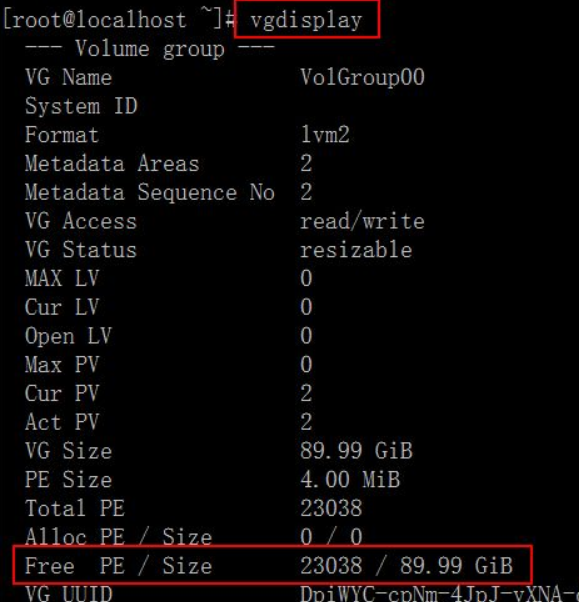Click the vgdisplay command text
579x602 pixels.
point(306,20)
